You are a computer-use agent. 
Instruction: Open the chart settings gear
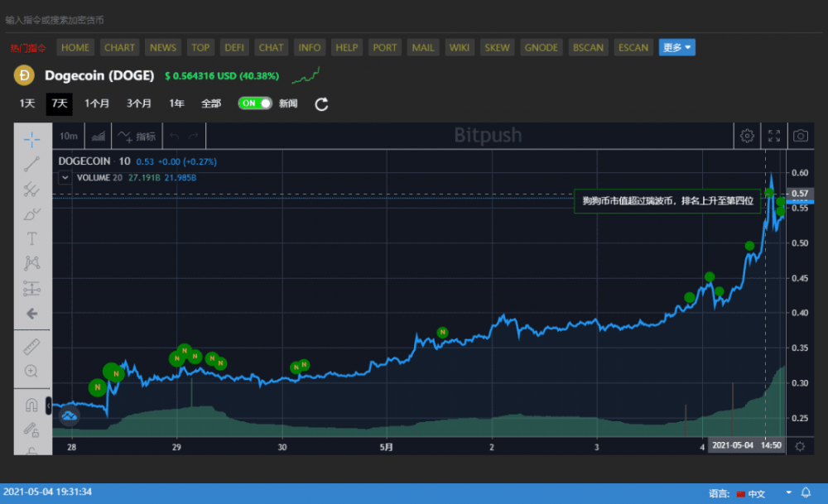pos(747,135)
